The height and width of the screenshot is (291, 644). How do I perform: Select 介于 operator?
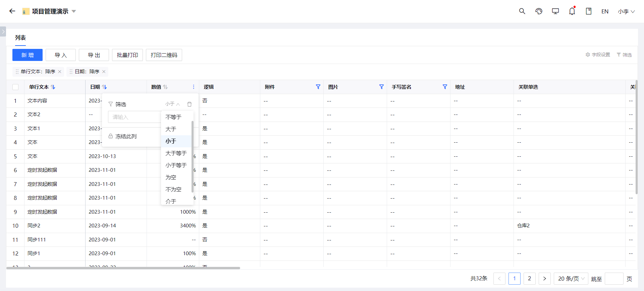click(x=176, y=201)
